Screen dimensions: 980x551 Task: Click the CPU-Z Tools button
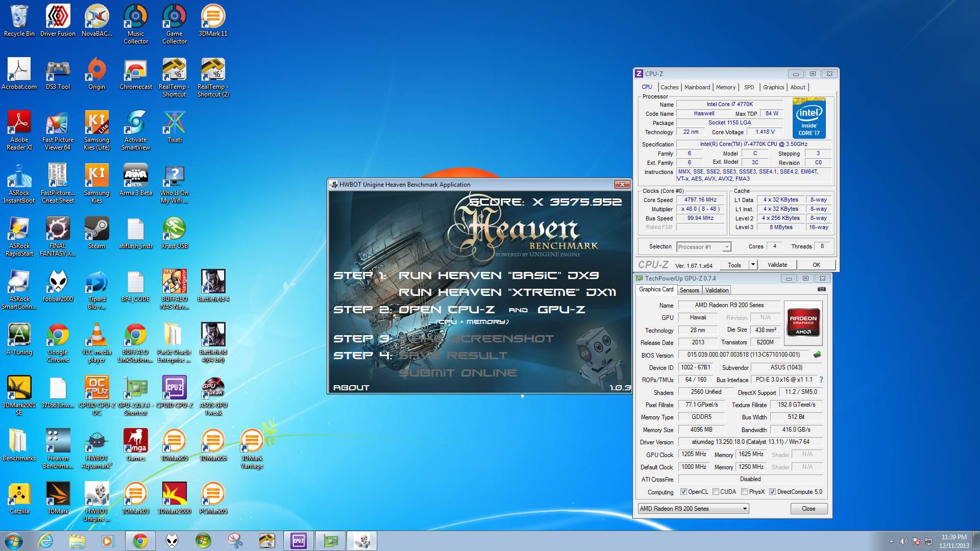pyautogui.click(x=734, y=265)
